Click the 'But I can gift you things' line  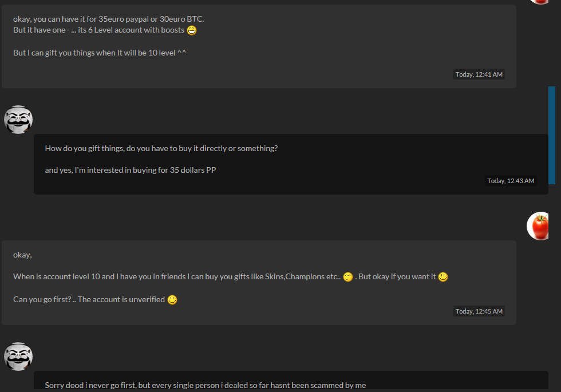100,53
